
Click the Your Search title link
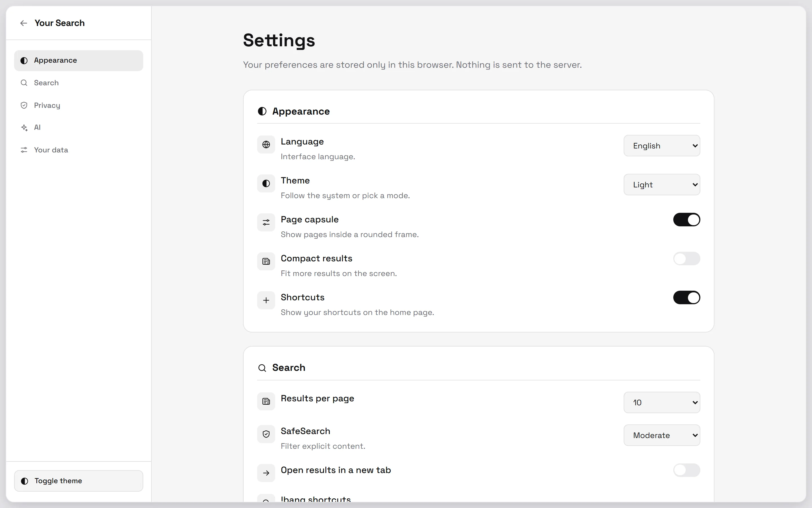tap(59, 23)
